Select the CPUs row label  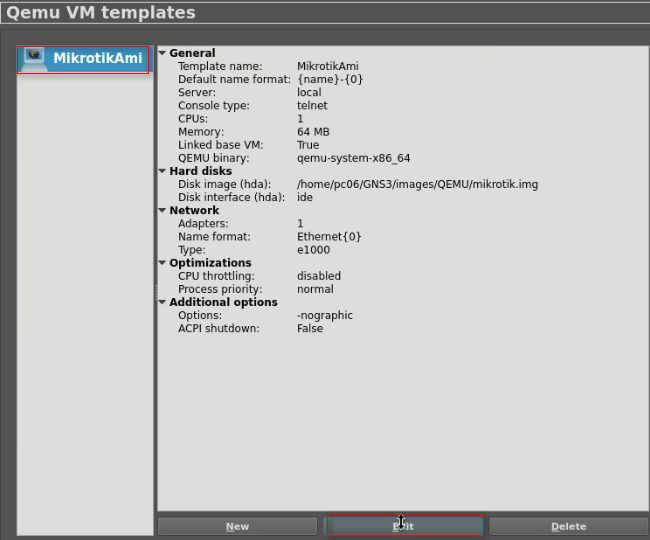[193, 119]
